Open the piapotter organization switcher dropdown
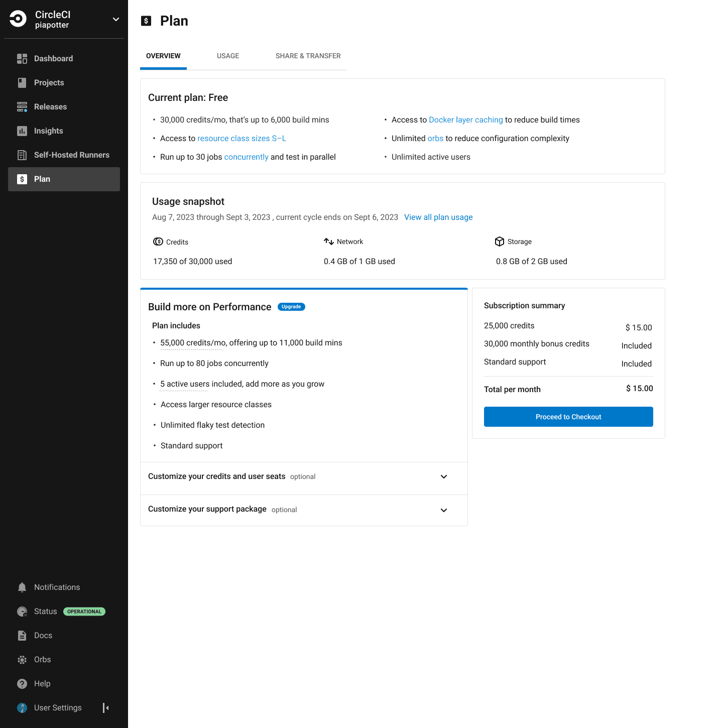 (116, 20)
